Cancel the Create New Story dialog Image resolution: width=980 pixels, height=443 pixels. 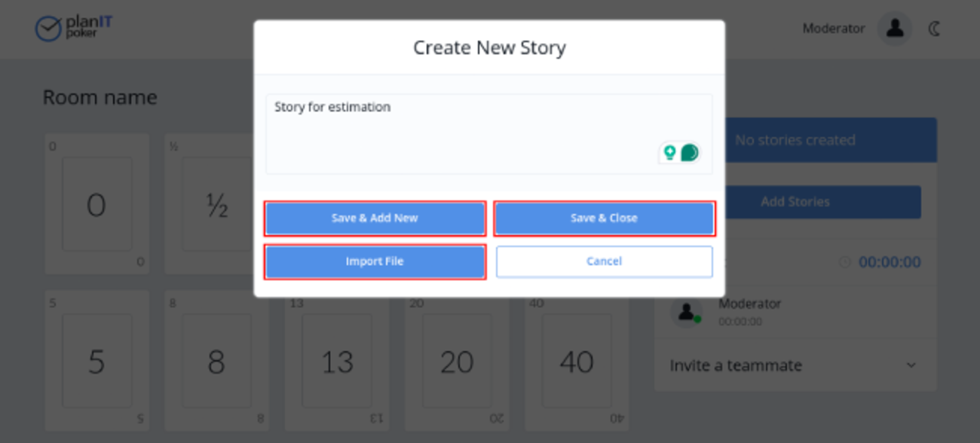pos(604,261)
